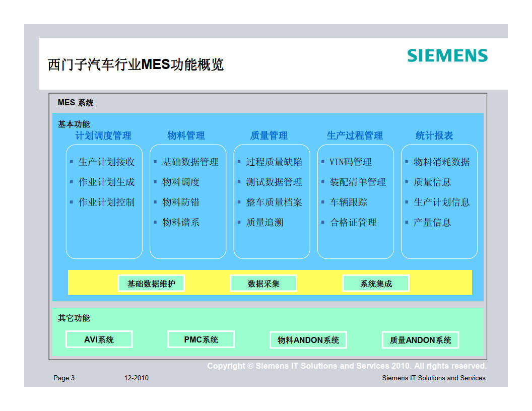Click the 质量追溯 item icon

click(239, 222)
